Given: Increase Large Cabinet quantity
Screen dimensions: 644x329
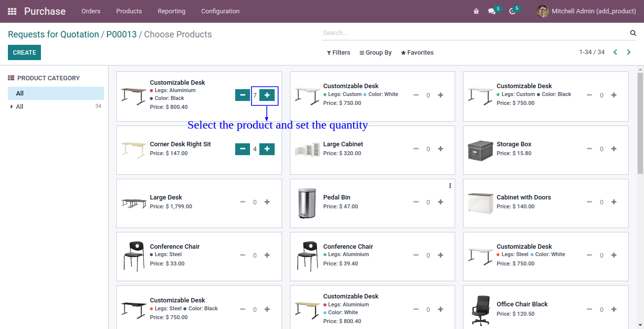Looking at the screenshot, I should click(x=440, y=149).
